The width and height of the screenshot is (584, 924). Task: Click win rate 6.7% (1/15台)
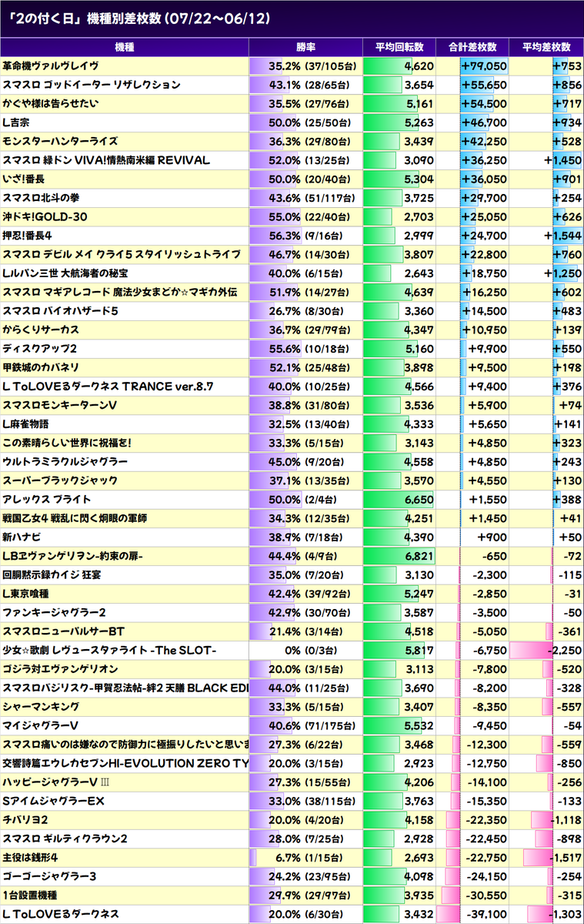coord(308,859)
